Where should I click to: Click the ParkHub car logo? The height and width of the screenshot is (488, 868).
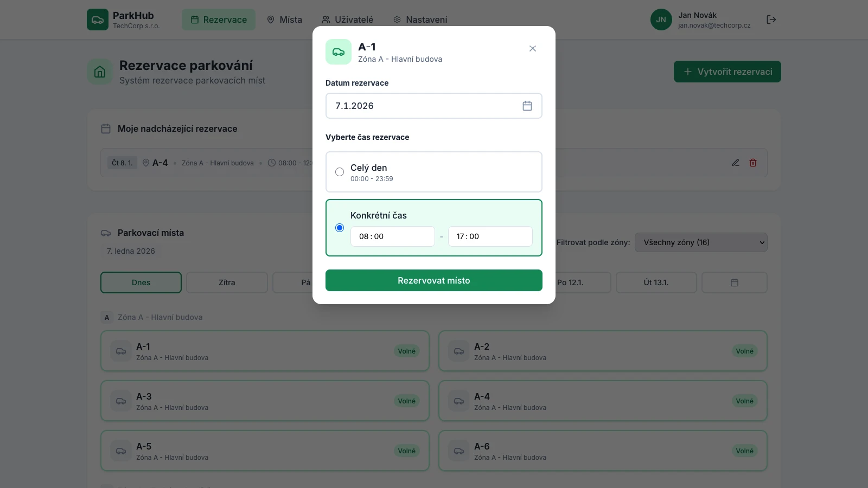(98, 19)
